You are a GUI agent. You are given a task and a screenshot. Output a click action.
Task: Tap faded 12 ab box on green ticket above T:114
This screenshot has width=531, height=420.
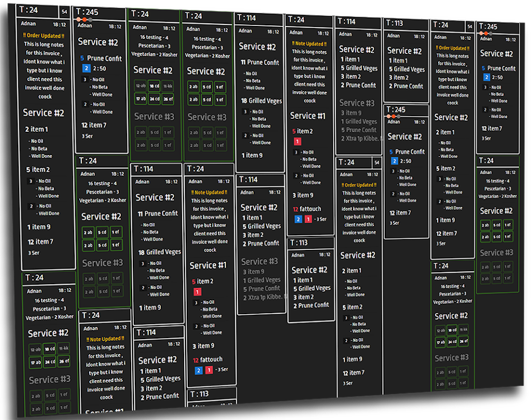pyautogui.click(x=141, y=86)
